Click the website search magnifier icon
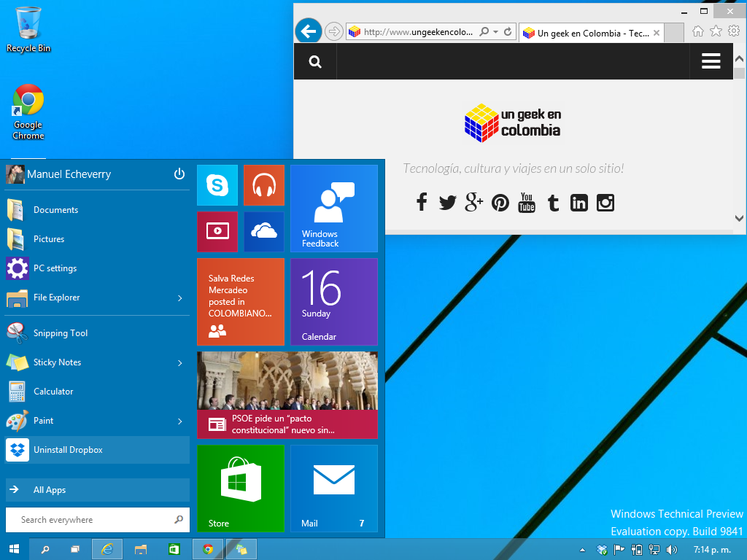 (x=315, y=61)
